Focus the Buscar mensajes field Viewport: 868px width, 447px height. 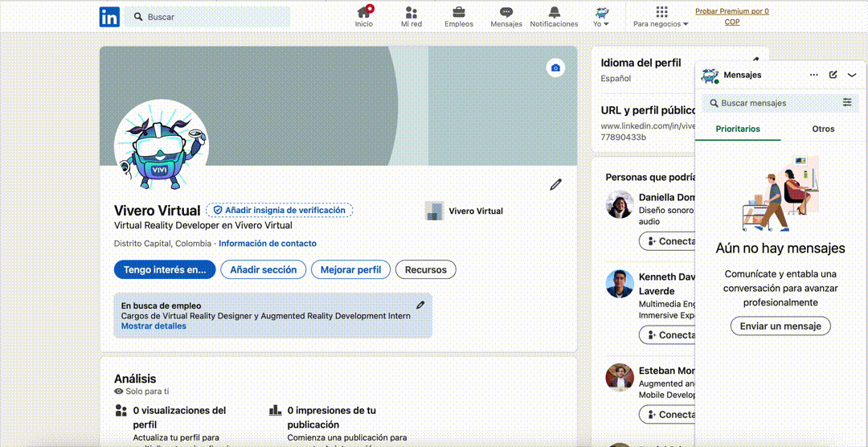[x=772, y=103]
